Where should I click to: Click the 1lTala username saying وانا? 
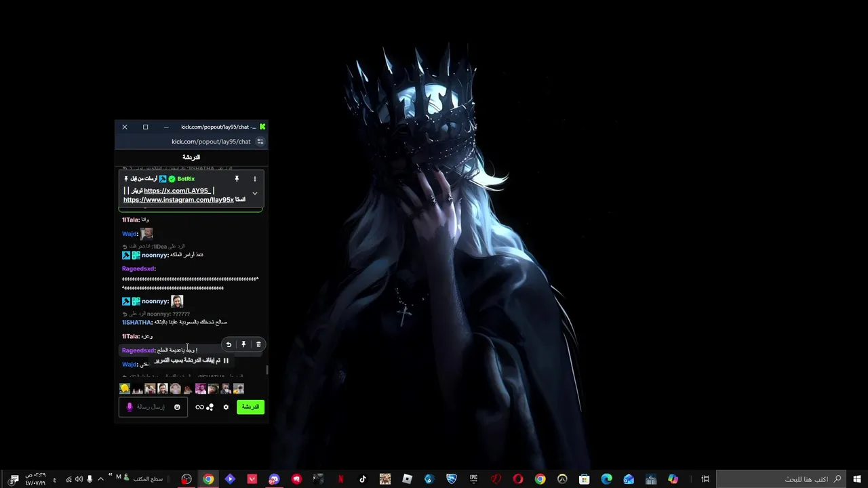pos(130,220)
